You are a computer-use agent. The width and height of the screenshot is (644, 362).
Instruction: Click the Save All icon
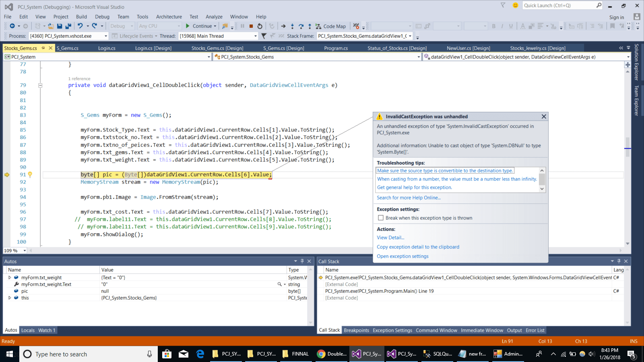68,26
